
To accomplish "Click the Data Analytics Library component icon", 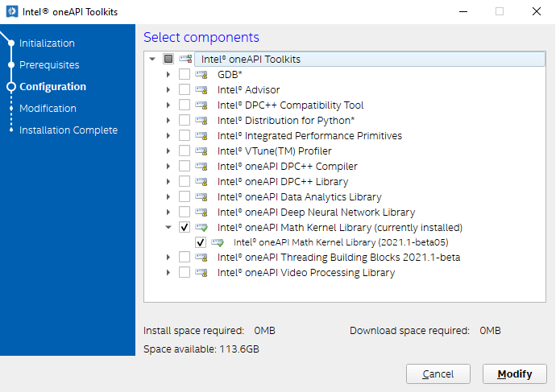I will pyautogui.click(x=201, y=197).
